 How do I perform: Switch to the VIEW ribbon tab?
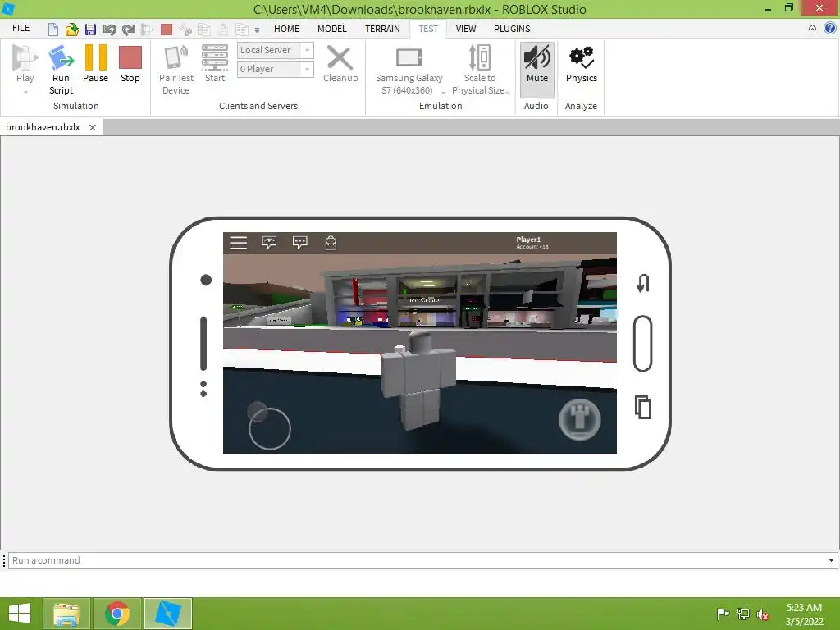click(466, 29)
